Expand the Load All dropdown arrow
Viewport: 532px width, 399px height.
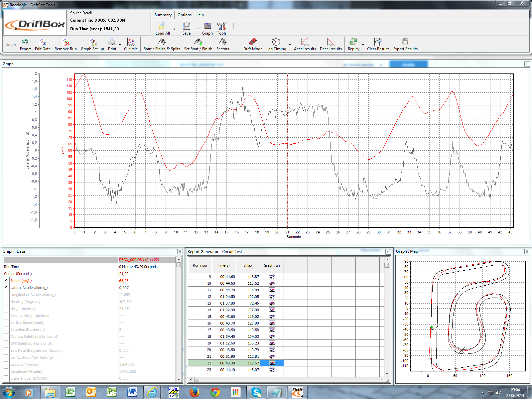pos(174,29)
